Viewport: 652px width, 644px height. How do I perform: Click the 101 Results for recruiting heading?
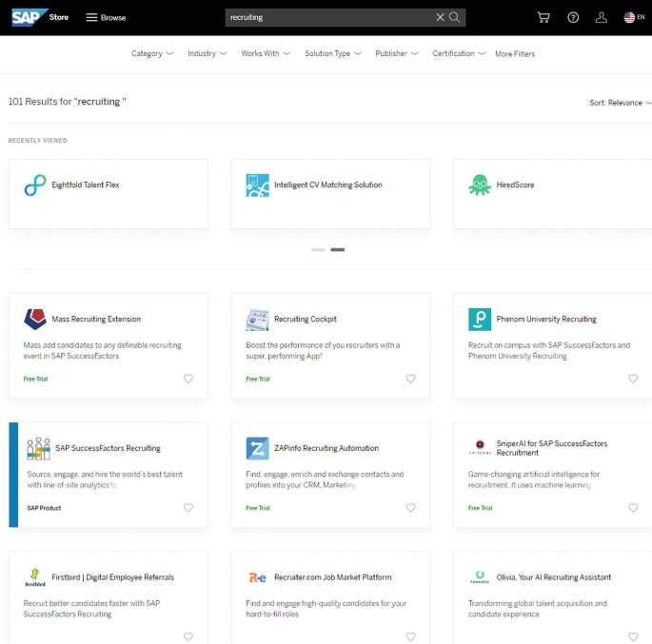click(x=68, y=102)
